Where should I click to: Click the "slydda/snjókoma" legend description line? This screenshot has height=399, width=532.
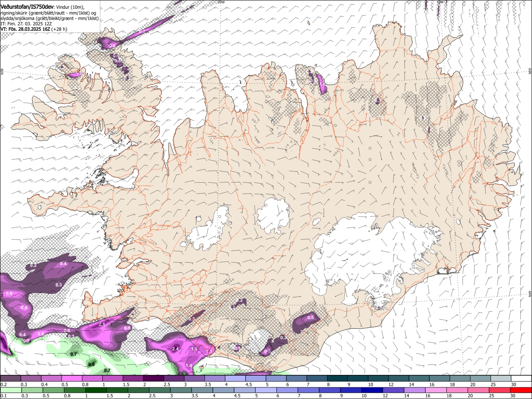pos(49,18)
